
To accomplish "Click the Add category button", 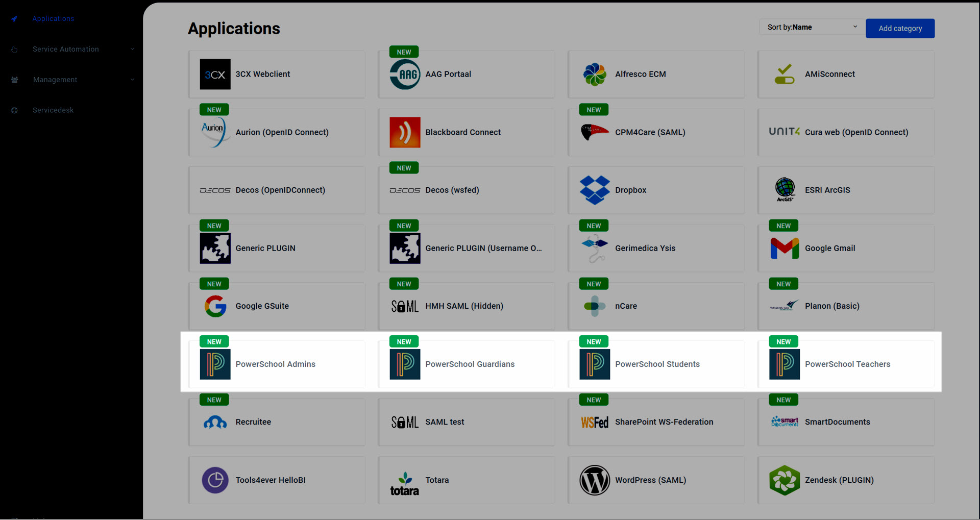I will [x=900, y=29].
